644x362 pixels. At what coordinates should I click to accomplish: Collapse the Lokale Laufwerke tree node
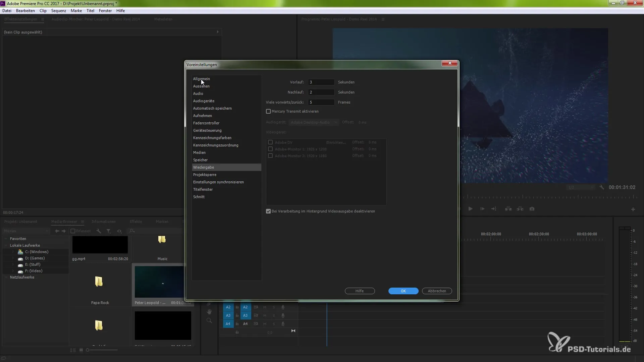click(x=6, y=245)
